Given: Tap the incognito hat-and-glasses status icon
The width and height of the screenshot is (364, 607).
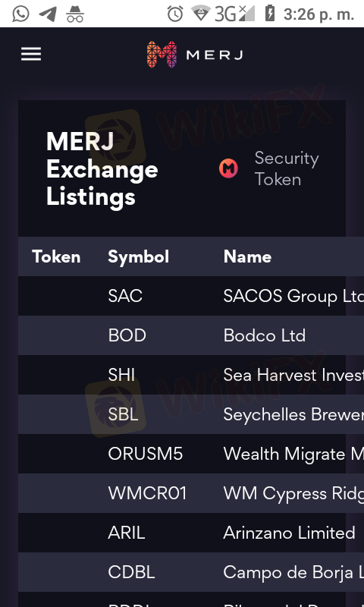Looking at the screenshot, I should [x=75, y=14].
